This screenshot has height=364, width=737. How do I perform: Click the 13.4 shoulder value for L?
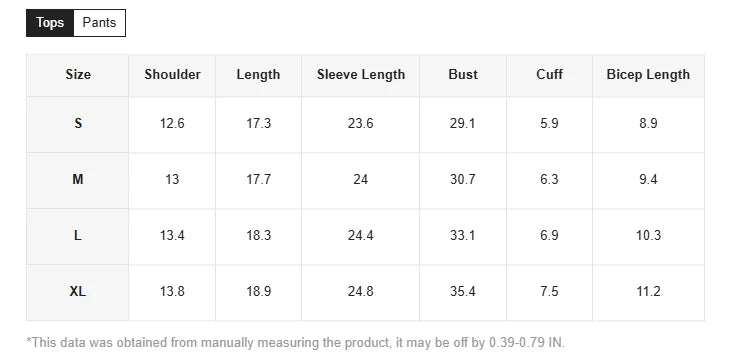click(x=172, y=236)
